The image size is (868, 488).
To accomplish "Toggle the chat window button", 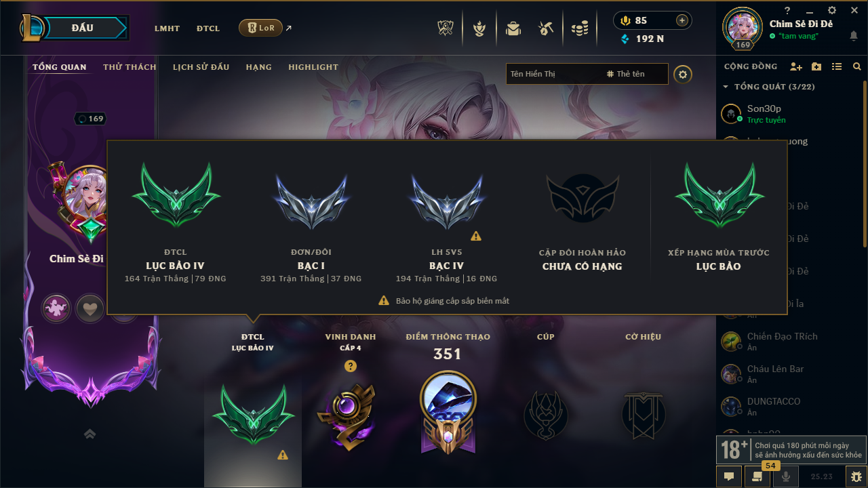I will tap(729, 476).
